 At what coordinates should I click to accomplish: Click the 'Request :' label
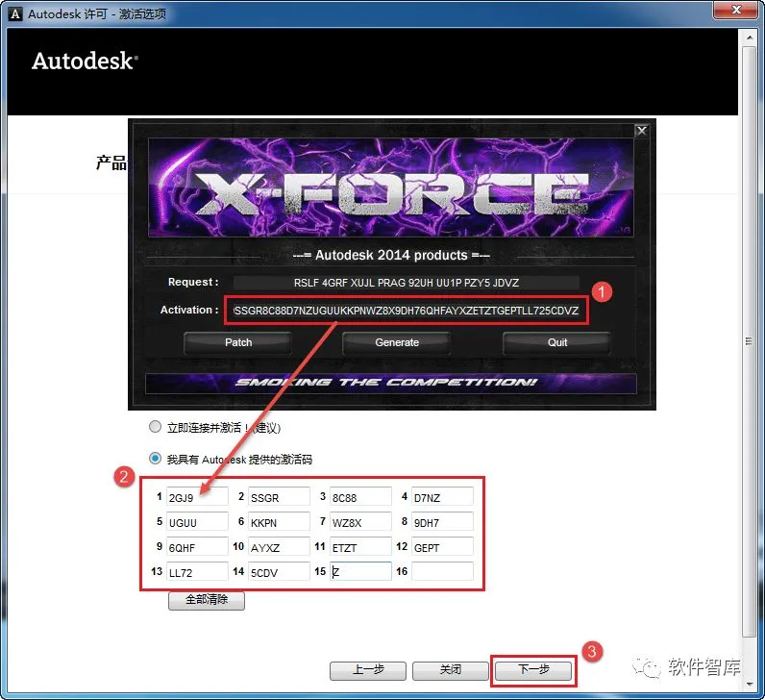tap(193, 282)
